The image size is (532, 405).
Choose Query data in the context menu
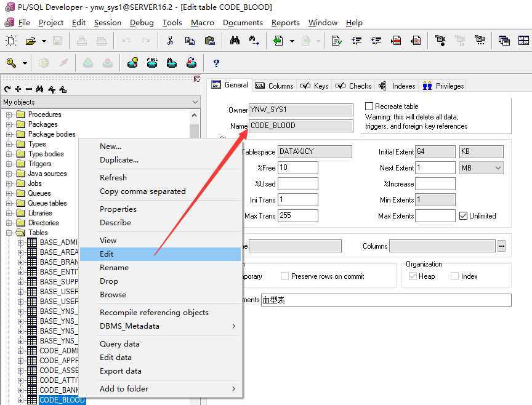160,343
